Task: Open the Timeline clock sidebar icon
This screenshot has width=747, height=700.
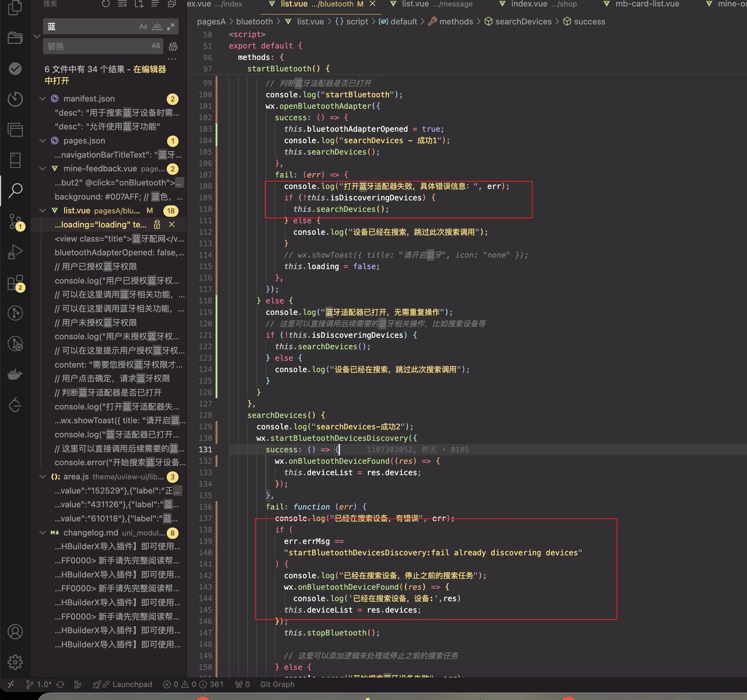Action: (15, 99)
